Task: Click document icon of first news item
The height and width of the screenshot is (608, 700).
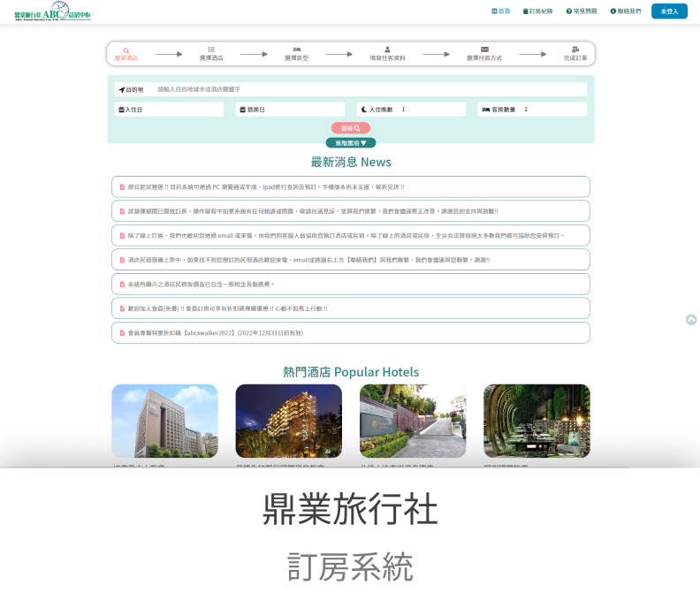Action: pyautogui.click(x=122, y=187)
